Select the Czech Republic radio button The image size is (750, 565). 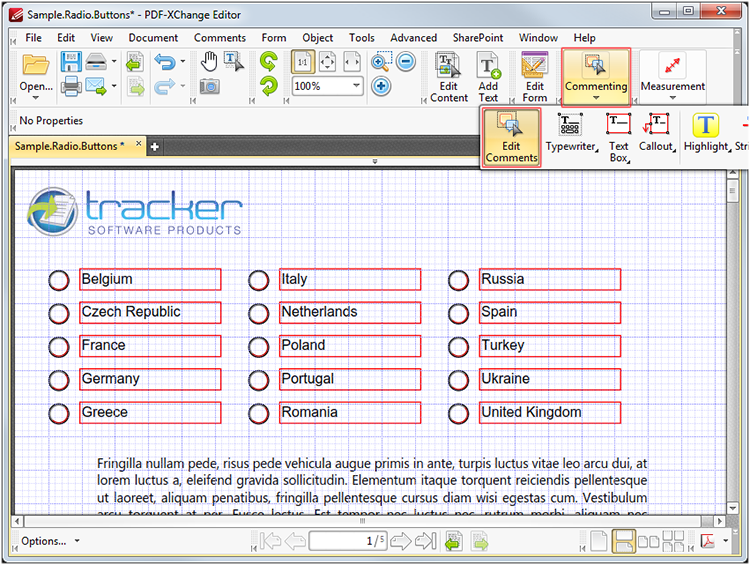pos(59,313)
